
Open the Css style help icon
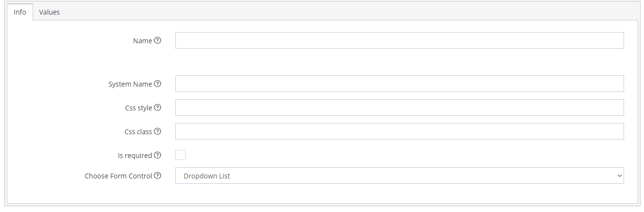coord(157,107)
